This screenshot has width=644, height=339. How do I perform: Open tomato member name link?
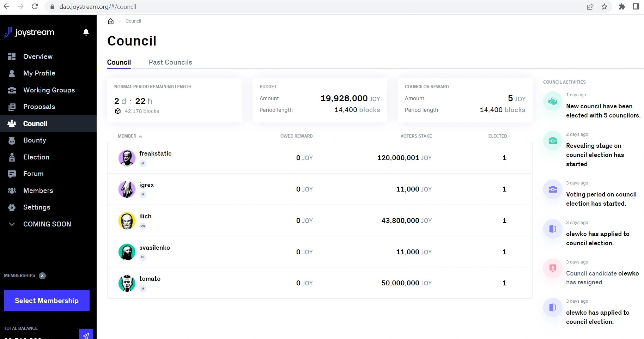[x=150, y=279]
